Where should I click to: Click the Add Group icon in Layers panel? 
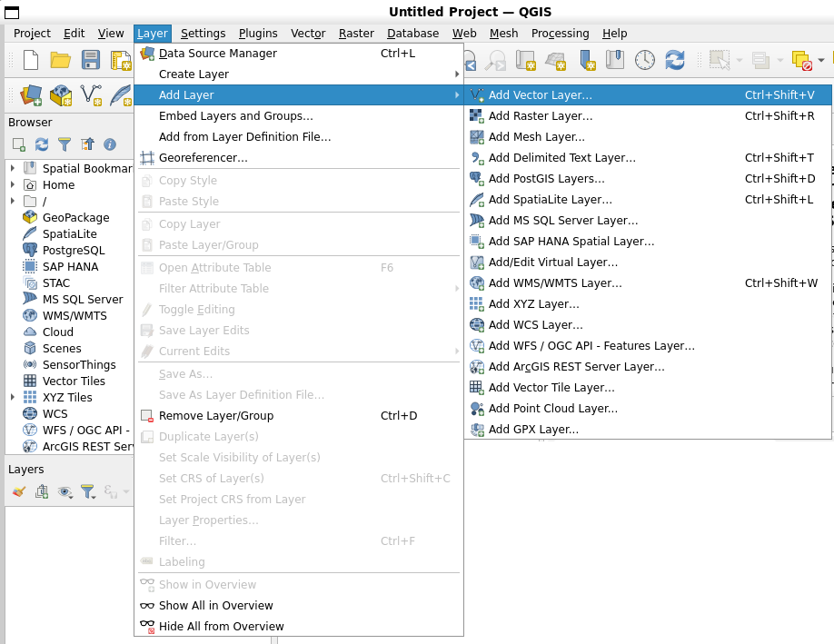point(42,491)
